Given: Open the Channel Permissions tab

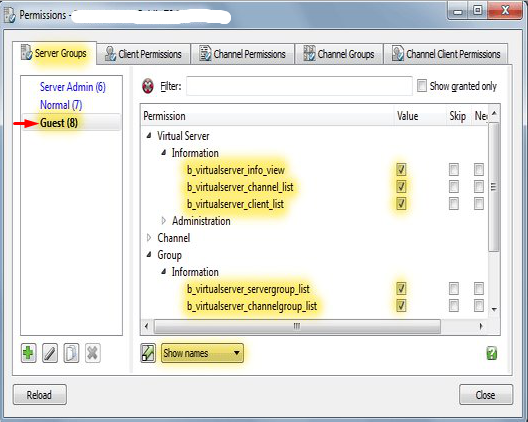Looking at the screenshot, I should (x=242, y=54).
